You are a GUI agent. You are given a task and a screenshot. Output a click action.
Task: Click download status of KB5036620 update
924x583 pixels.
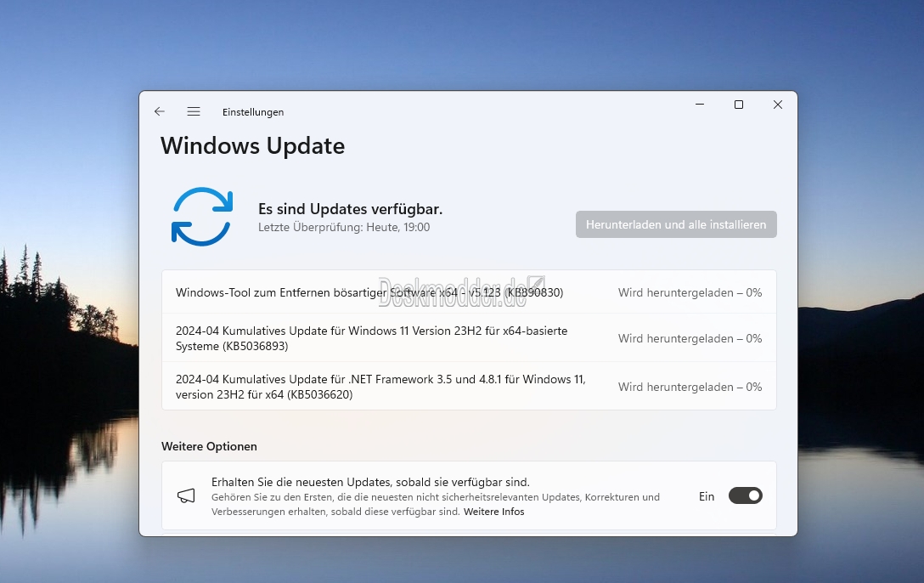coord(690,387)
